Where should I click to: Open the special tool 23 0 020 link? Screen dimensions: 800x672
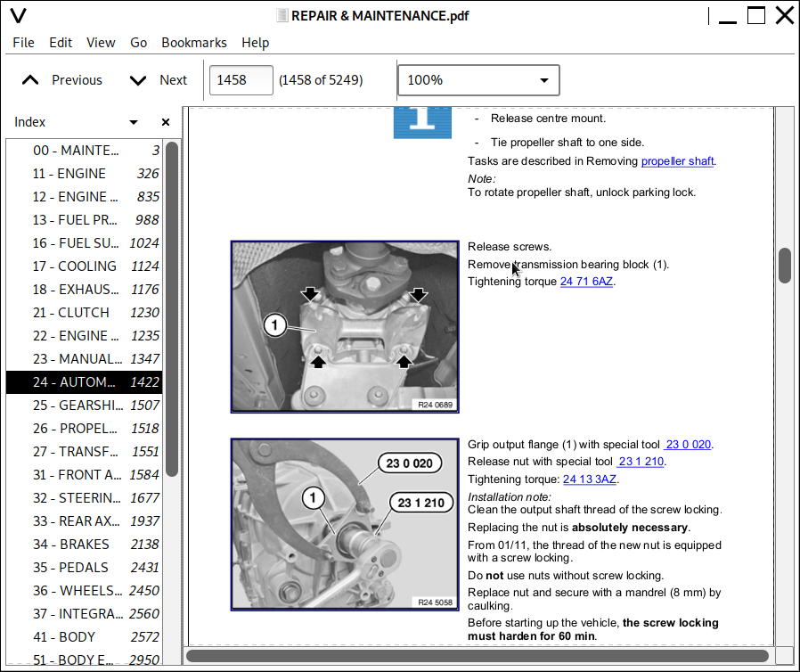click(688, 445)
